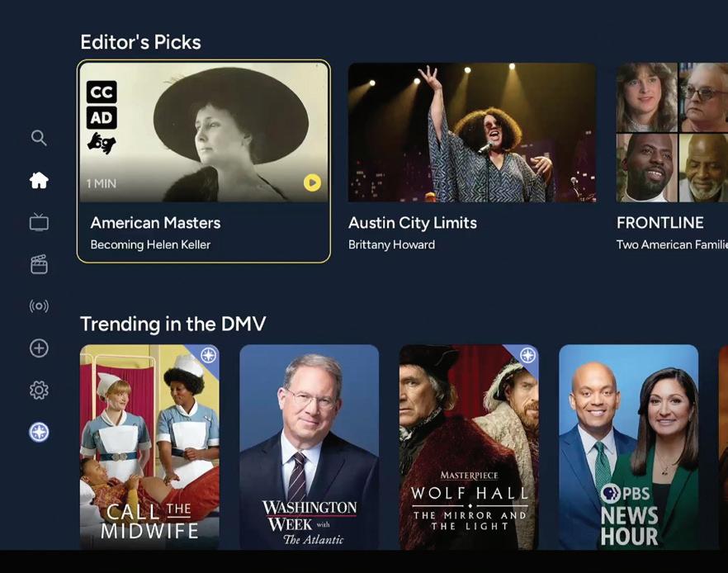Viewport: 728px width, 573px height.
Task: Open Live TV via the television icon
Action: 39,222
